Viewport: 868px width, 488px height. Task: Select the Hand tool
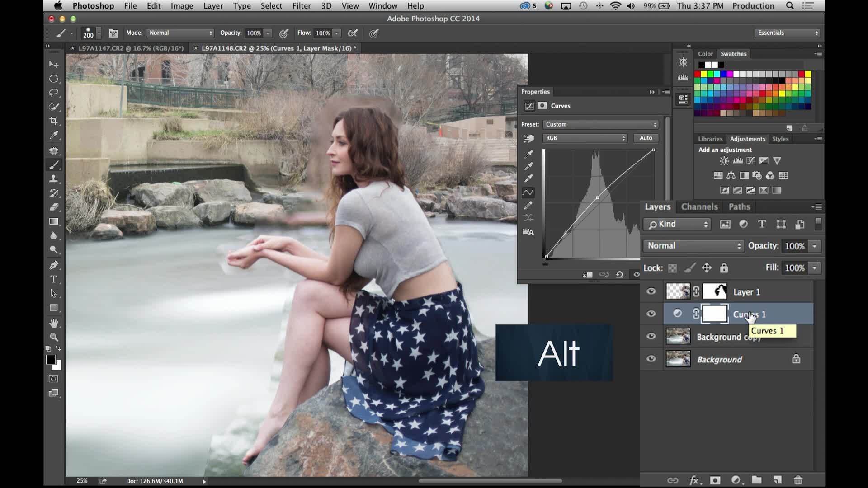[x=53, y=323]
